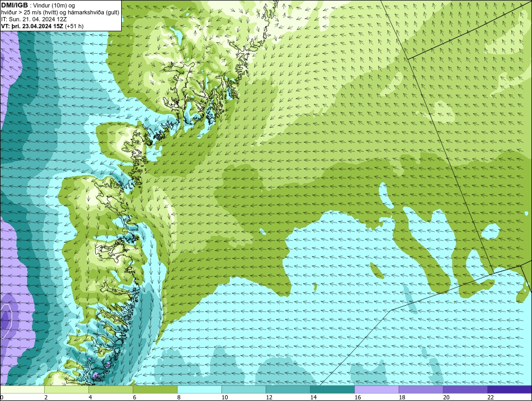The image size is (532, 401).
Task: Click the legend label '18'
Action: coord(402,398)
